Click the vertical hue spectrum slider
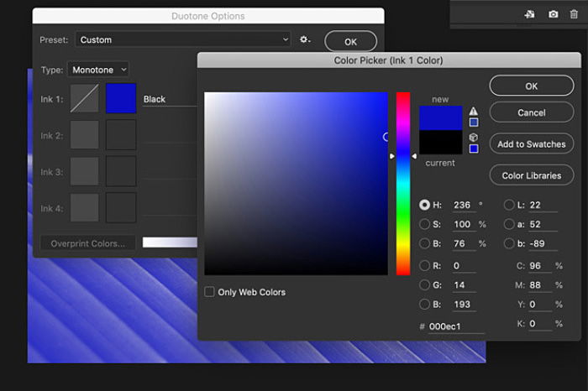Screen dimensions: 588x391 click(x=403, y=183)
